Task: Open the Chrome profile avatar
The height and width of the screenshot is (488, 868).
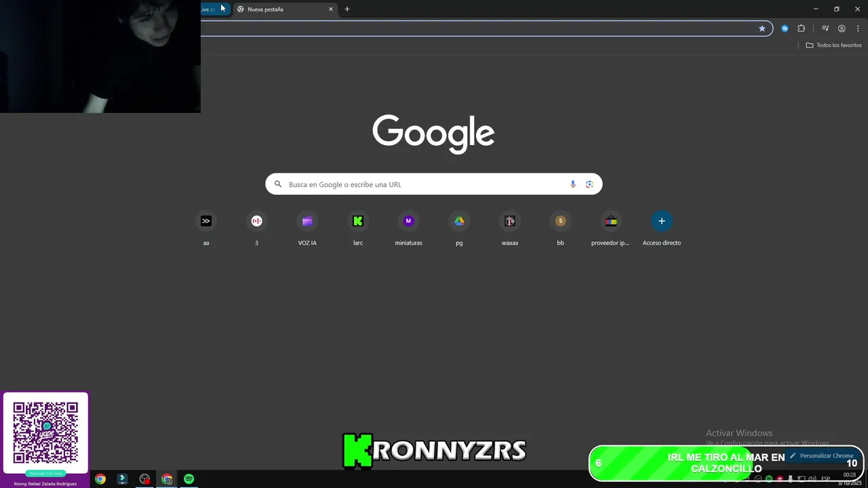Action: (842, 28)
